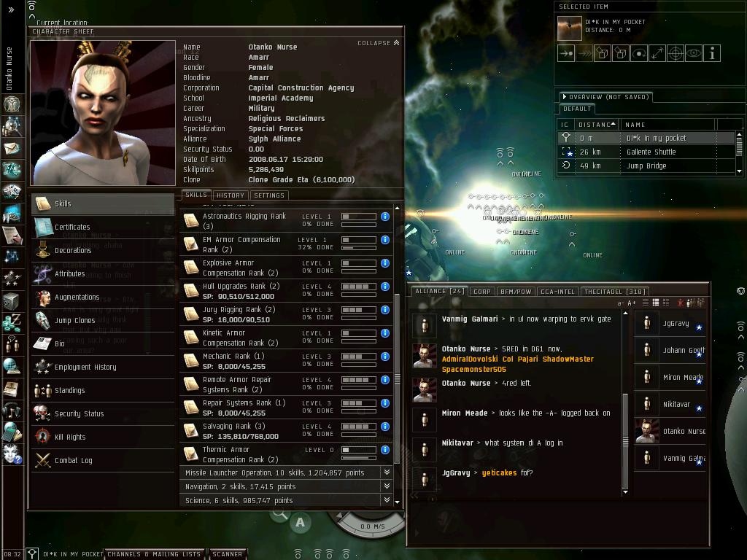The image size is (747, 560).
Task: Show info for Hull Upgrades skill
Action: coord(385,286)
